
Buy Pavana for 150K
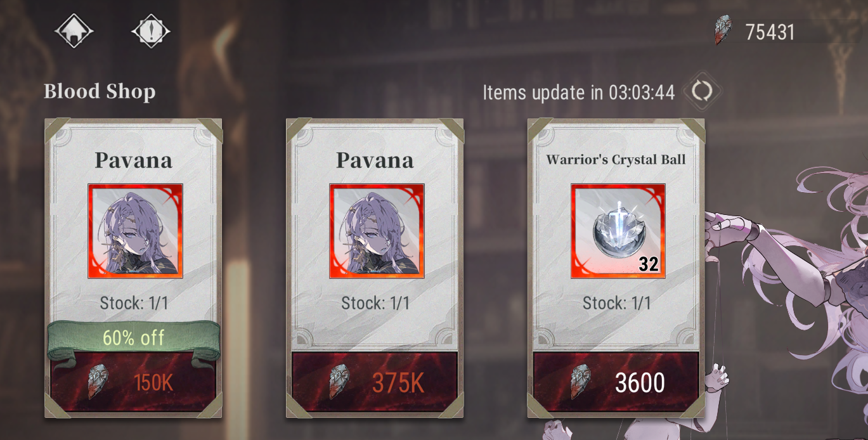(133, 382)
